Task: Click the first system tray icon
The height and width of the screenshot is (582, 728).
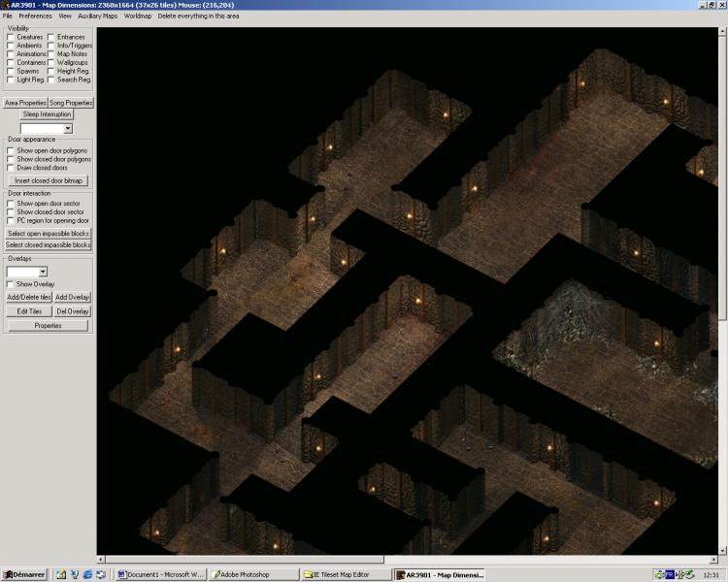Action: click(659, 574)
